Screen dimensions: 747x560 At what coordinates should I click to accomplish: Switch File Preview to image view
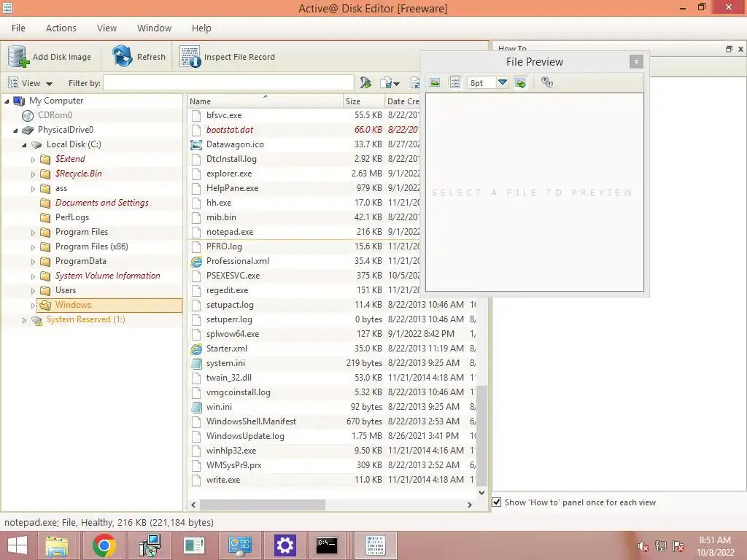click(x=435, y=82)
